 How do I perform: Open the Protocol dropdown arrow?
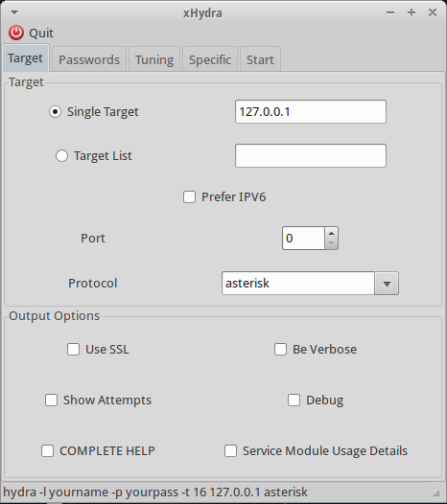click(387, 284)
